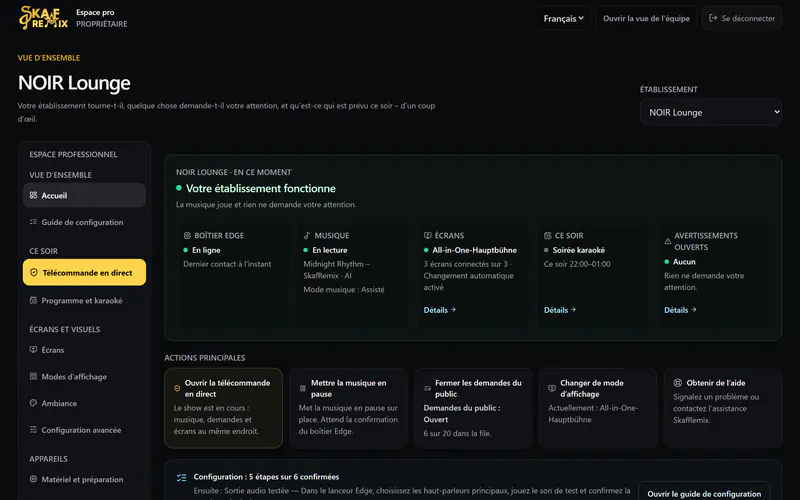The width and height of the screenshot is (800, 500).
Task: Click Se déconnecter button
Action: click(x=742, y=18)
